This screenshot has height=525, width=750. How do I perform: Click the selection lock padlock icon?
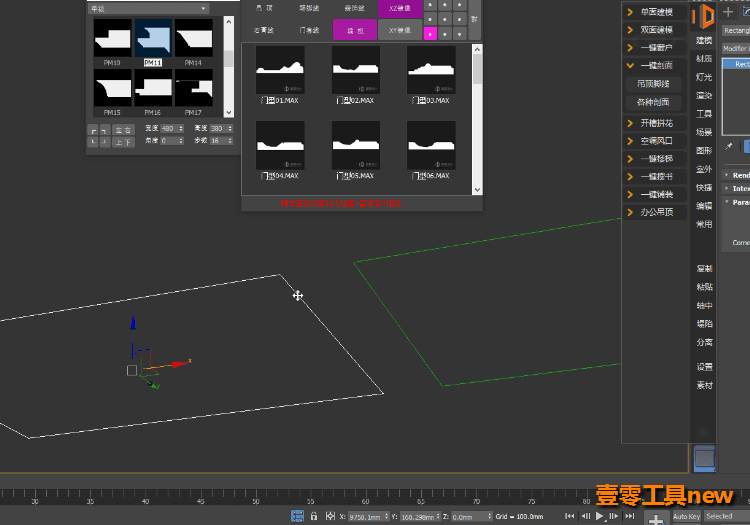click(x=314, y=516)
